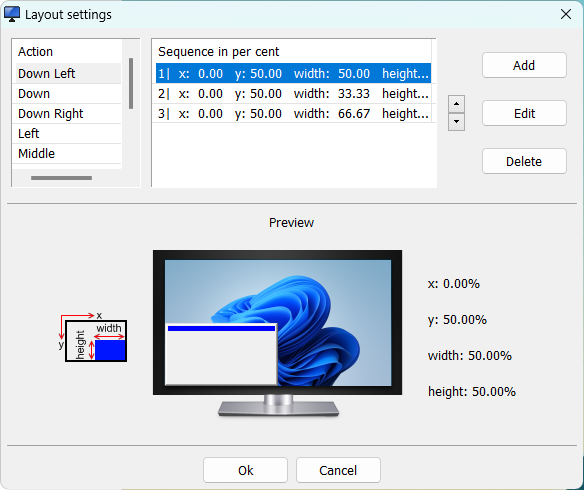Click the Action column header
The height and width of the screenshot is (490, 584).
(x=35, y=51)
